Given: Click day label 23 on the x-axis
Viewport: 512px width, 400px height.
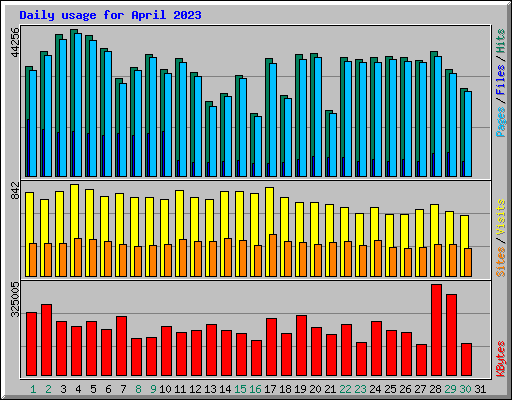Looking at the screenshot, I should tap(360, 389).
